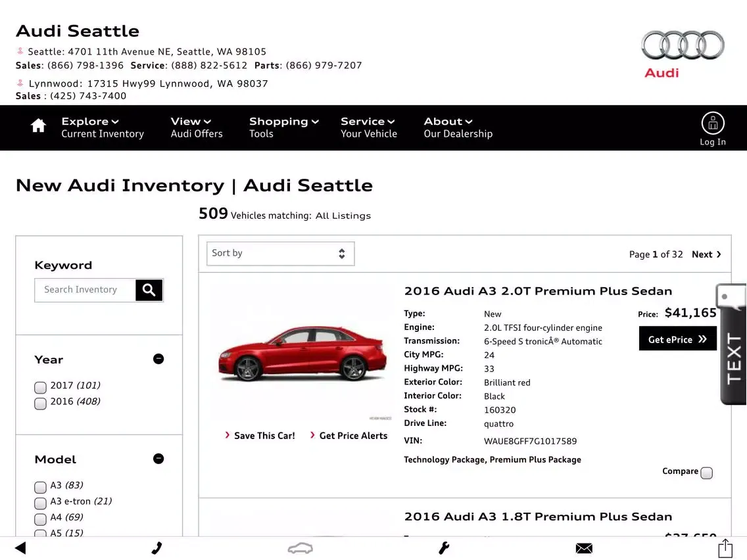The image size is (747, 560).
Task: Open Explore Current Inventory menu
Action: pyautogui.click(x=103, y=128)
